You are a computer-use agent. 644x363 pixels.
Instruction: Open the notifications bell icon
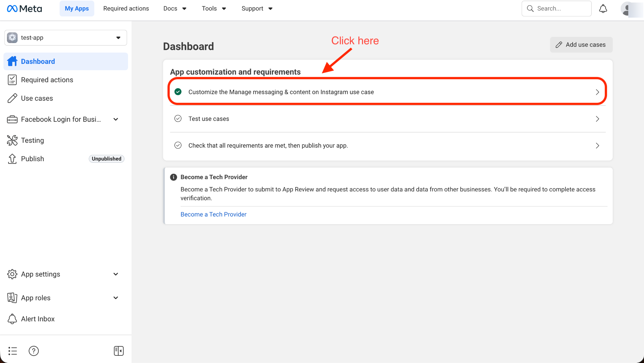click(x=603, y=9)
